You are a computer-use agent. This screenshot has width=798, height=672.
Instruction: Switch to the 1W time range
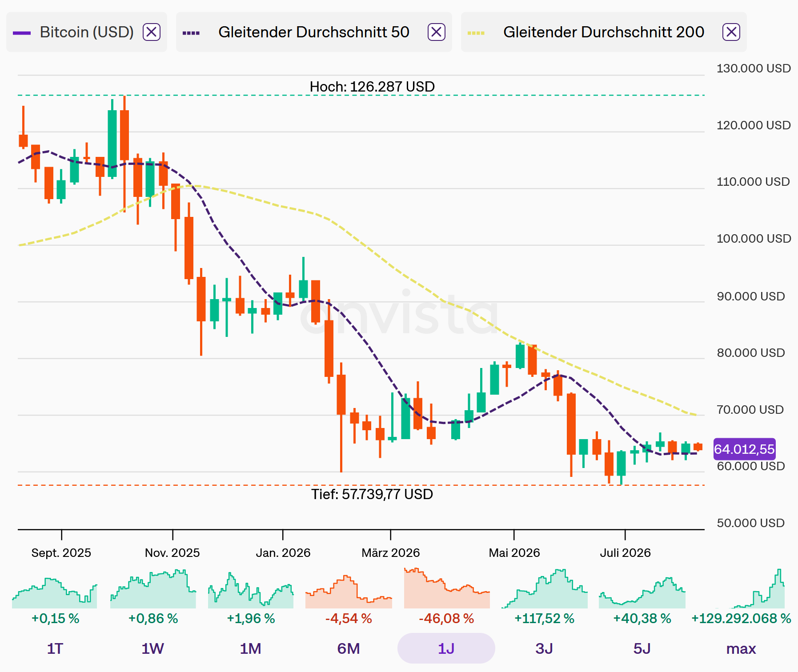[152, 648]
